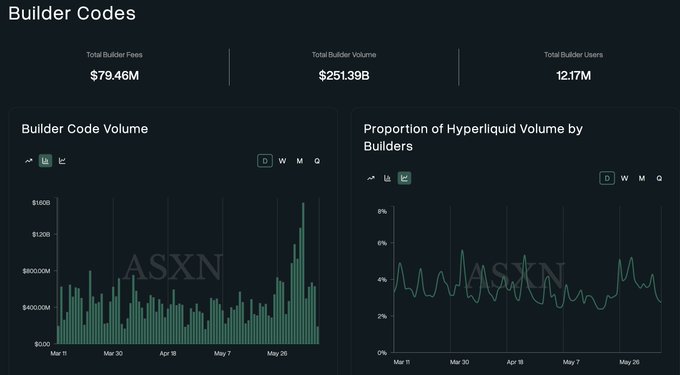Click the 8% y-axis label
The image size is (680, 375).
point(382,211)
